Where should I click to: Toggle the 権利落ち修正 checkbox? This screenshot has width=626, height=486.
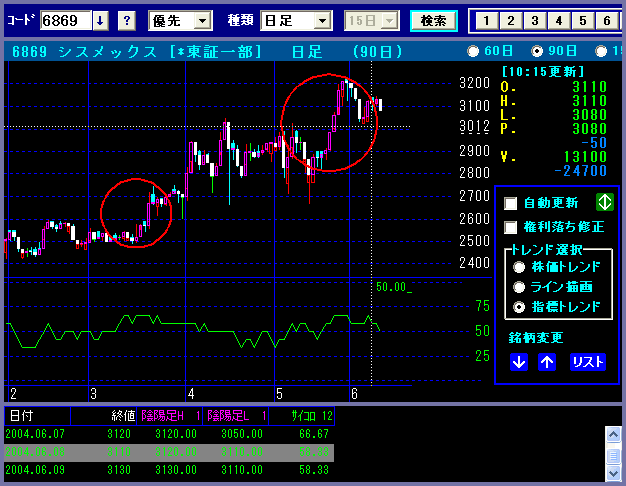click(512, 227)
